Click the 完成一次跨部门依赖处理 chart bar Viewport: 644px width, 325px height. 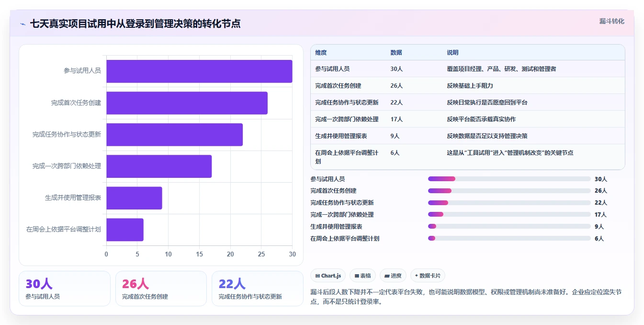point(159,166)
